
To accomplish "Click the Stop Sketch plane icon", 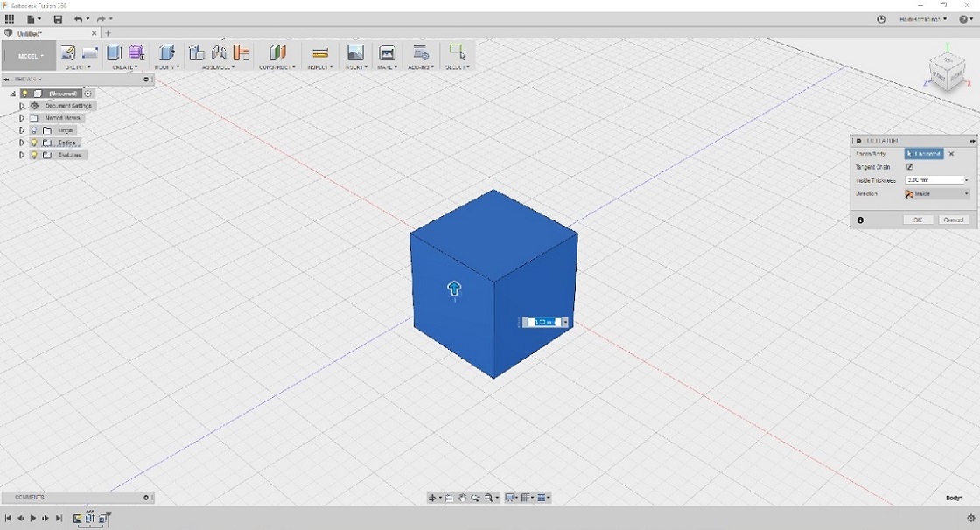I will pyautogui.click(x=90, y=52).
